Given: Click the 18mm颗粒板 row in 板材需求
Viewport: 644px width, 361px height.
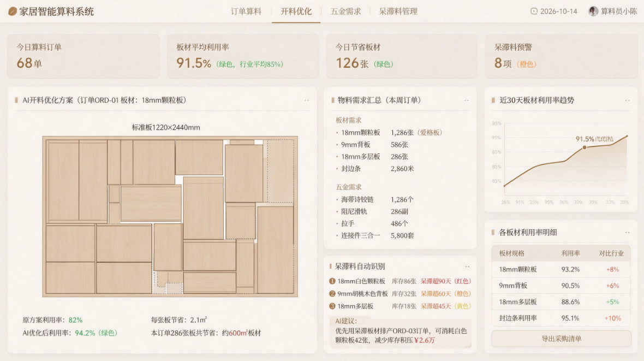Looking at the screenshot, I should [x=389, y=132].
